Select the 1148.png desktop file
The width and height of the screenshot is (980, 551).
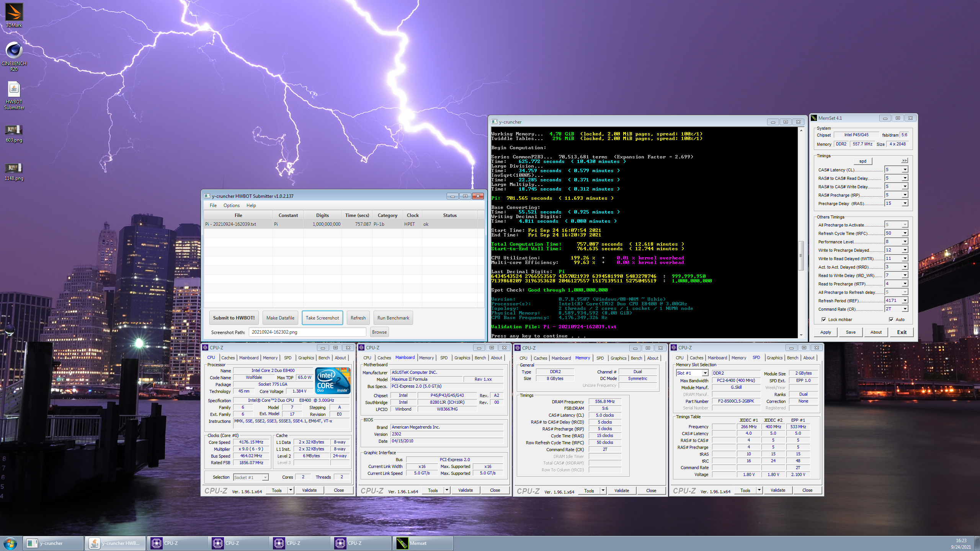14,172
